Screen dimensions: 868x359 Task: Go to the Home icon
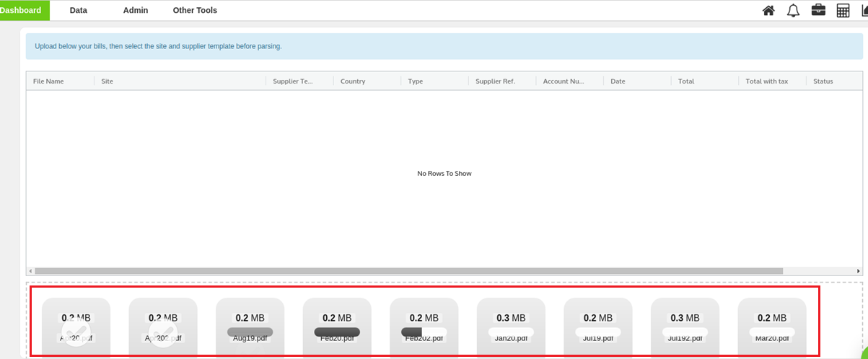(768, 10)
